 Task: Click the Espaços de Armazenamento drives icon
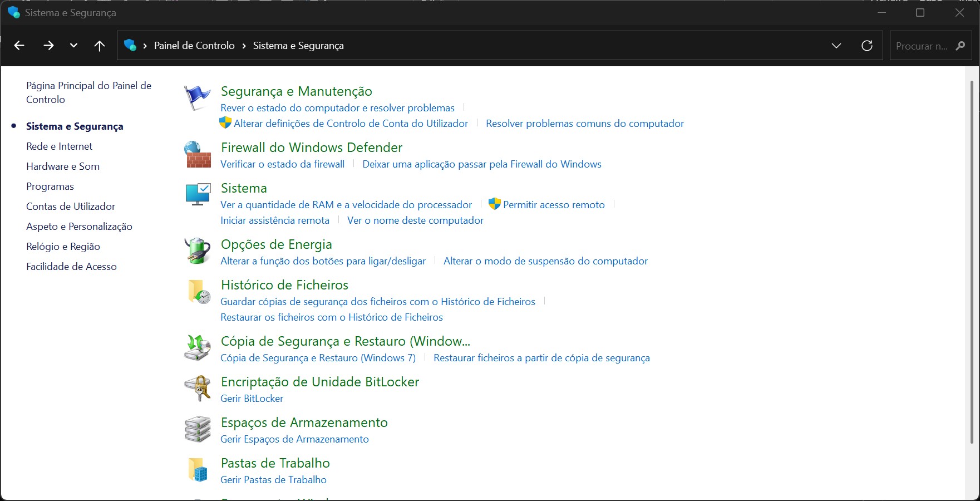[198, 429]
